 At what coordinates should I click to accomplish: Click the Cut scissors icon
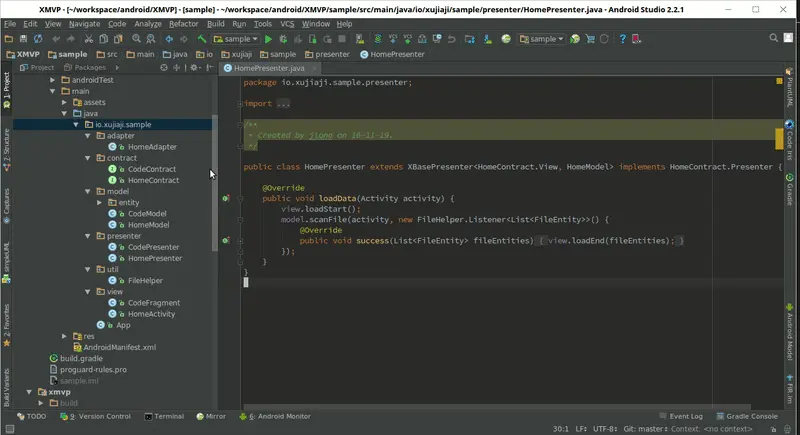tap(88, 39)
